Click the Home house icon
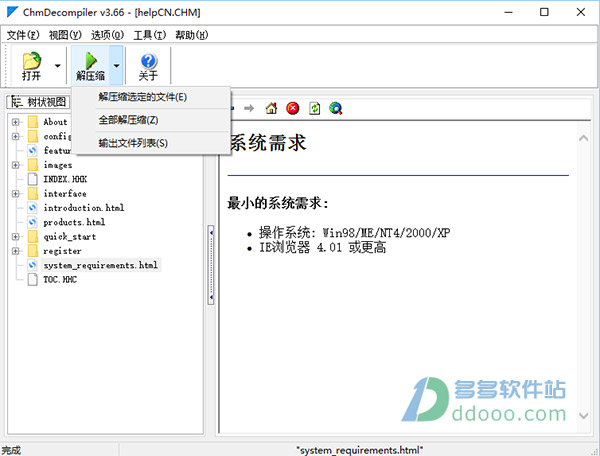 [271, 108]
